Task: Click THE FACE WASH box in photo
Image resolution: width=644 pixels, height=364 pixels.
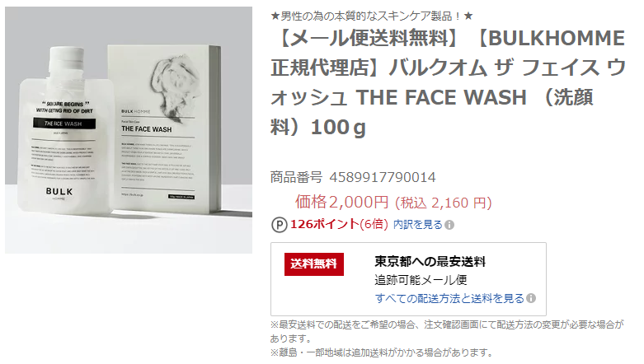Action: (164, 128)
